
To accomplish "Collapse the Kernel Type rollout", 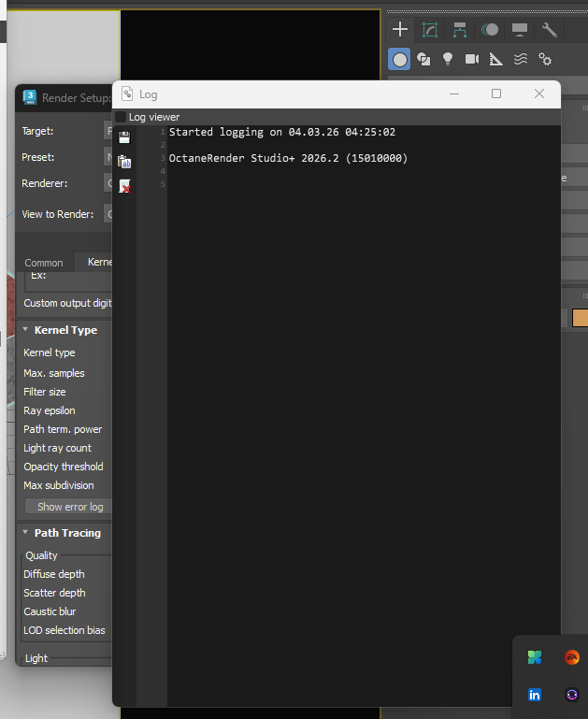I will (x=25, y=330).
